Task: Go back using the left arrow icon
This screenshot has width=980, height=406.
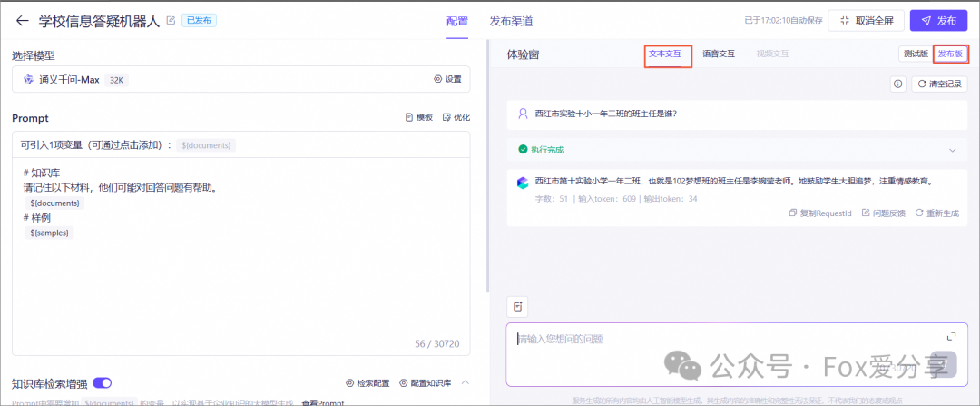Action: [23, 21]
